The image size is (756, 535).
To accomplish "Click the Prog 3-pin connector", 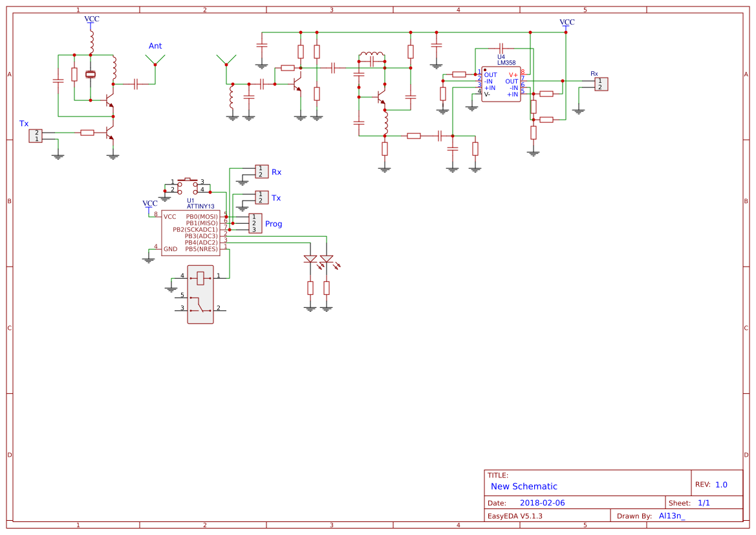I will 255,223.
